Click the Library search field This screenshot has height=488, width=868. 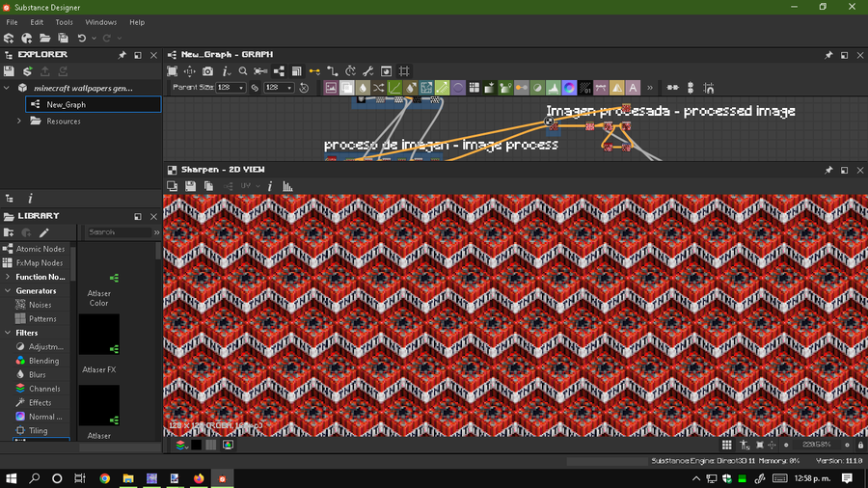tap(119, 232)
